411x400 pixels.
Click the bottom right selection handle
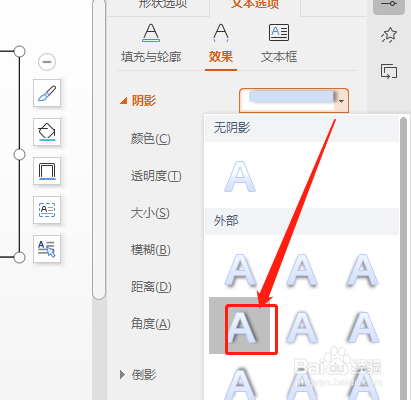[x=19, y=258]
